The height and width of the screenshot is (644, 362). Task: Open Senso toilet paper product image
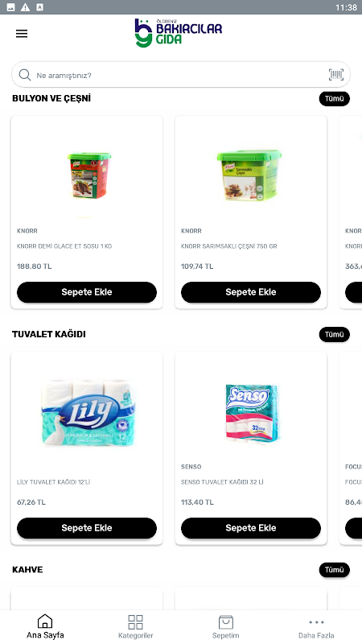tap(252, 414)
